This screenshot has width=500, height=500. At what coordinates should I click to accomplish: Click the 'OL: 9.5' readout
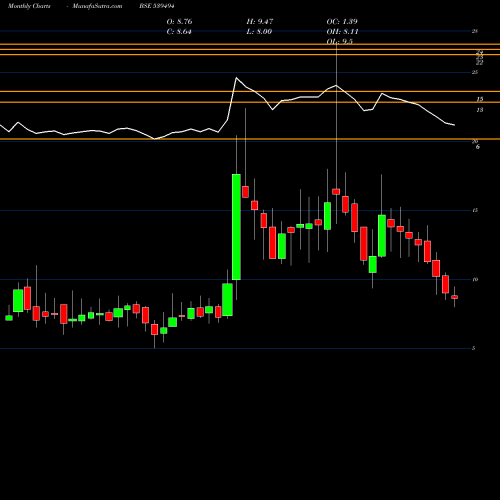(x=340, y=42)
